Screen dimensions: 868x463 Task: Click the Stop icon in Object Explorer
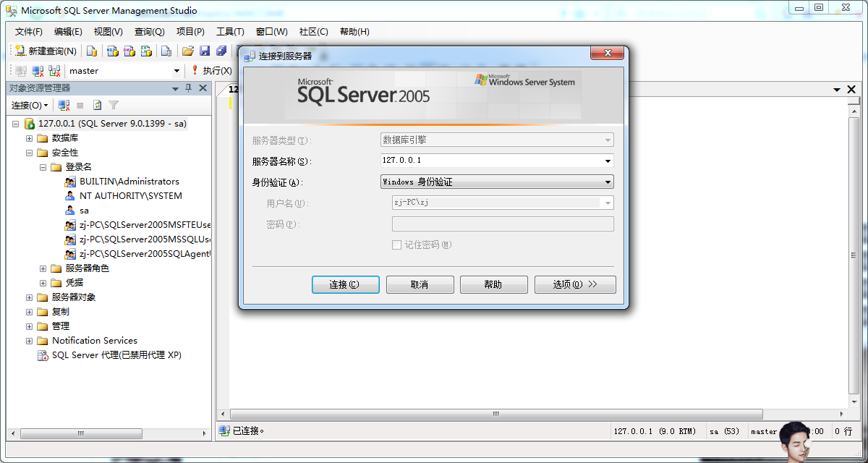click(80, 106)
